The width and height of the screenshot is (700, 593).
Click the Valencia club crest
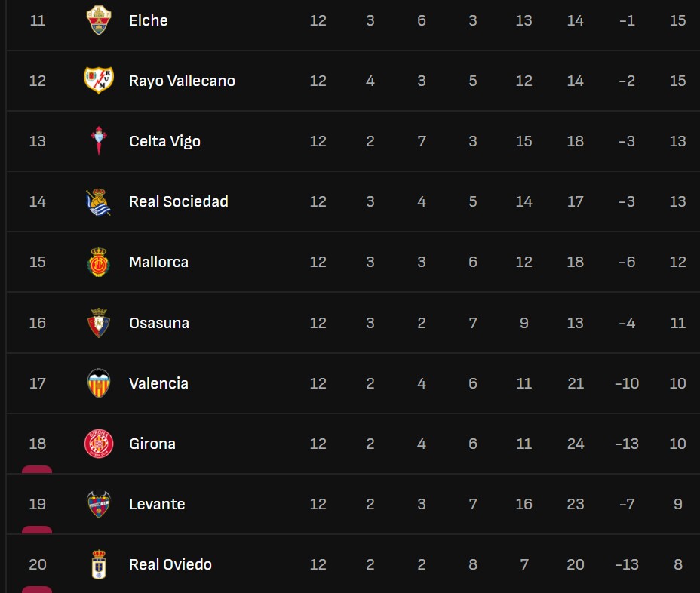click(99, 383)
